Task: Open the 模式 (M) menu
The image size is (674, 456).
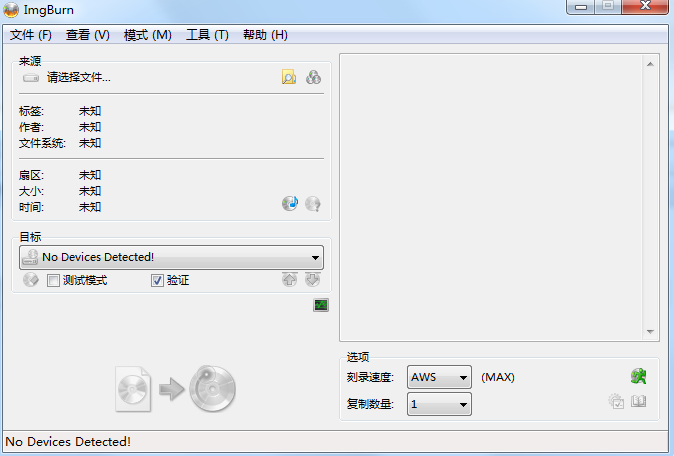Action: [148, 35]
